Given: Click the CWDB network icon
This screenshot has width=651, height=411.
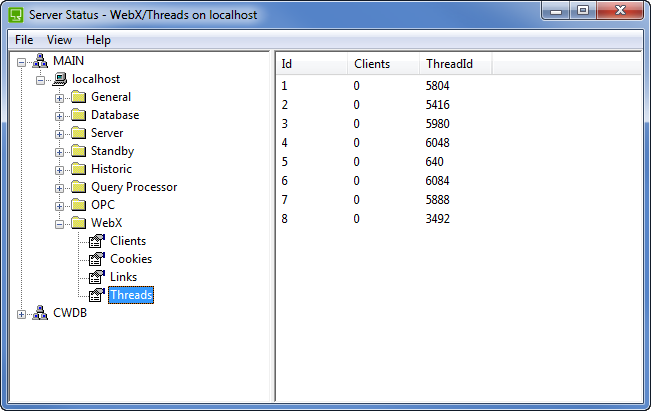Looking at the screenshot, I should 40,313.
